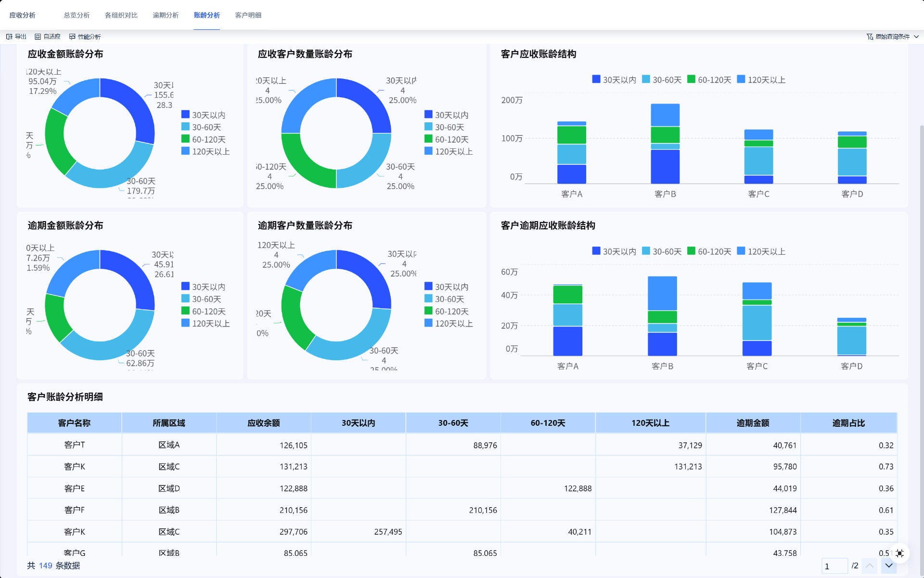Open the 客户明细 tab
The height and width of the screenshot is (578, 924).
click(248, 15)
